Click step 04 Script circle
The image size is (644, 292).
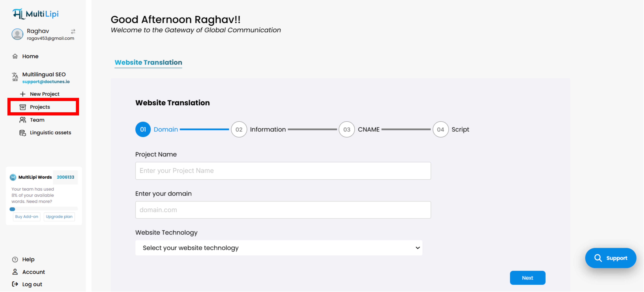pos(441,130)
